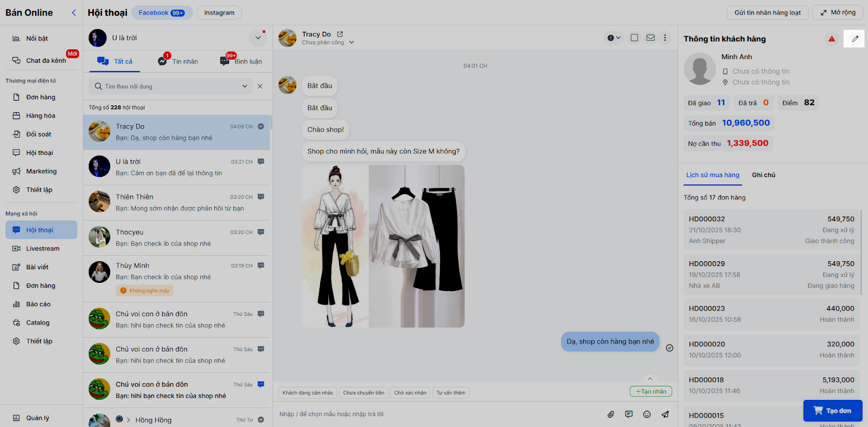The image size is (868, 427).
Task: Click the Tạo đơn button
Action: click(833, 411)
